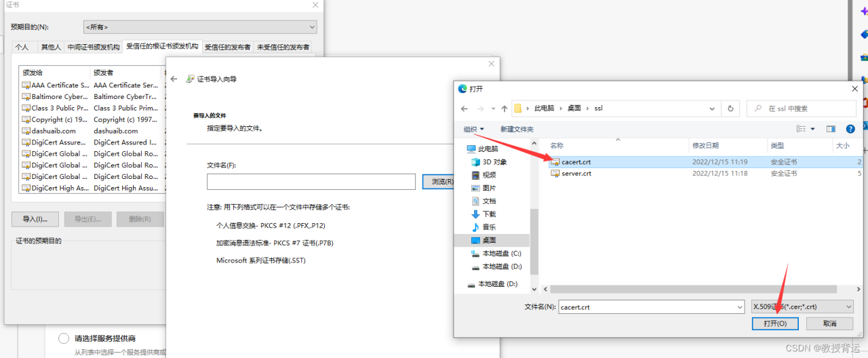868x358 pixels.
Task: Click the help question mark icon
Action: [x=850, y=129]
